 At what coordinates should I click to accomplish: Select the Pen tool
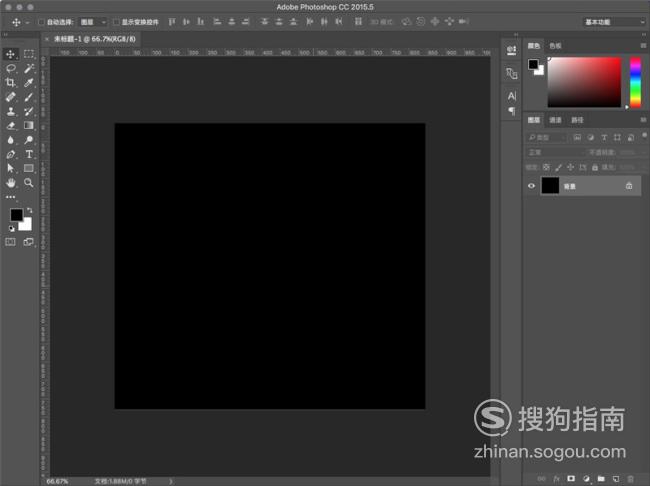pyautogui.click(x=10, y=154)
